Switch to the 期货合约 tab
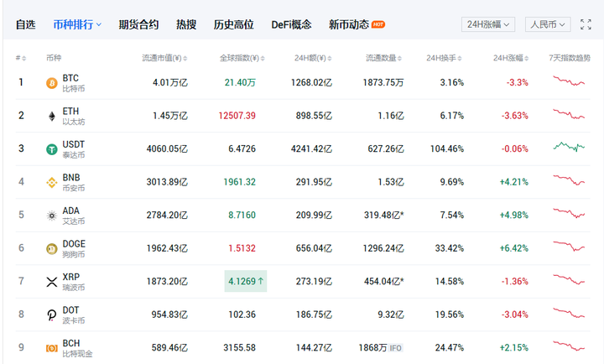 (x=138, y=24)
